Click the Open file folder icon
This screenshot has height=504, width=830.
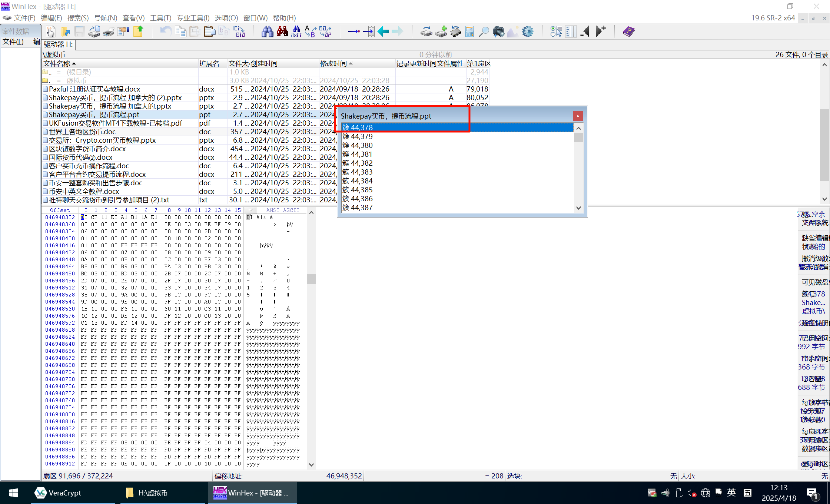pyautogui.click(x=66, y=32)
